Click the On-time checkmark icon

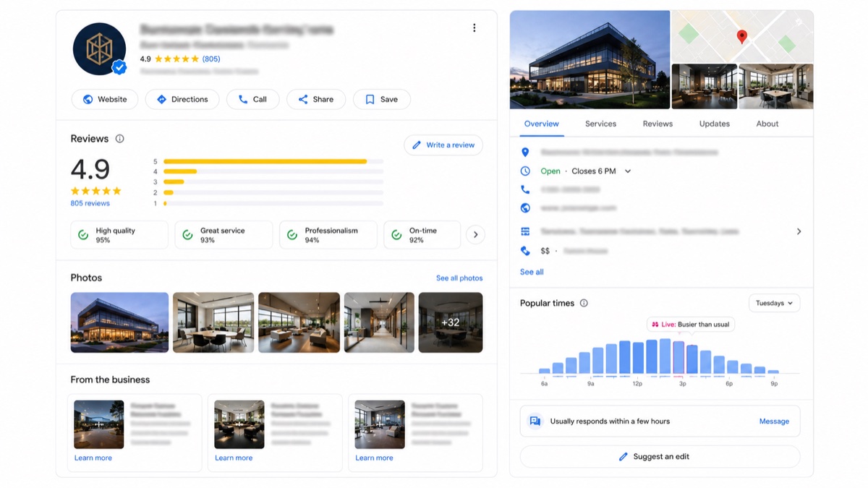[x=396, y=235]
